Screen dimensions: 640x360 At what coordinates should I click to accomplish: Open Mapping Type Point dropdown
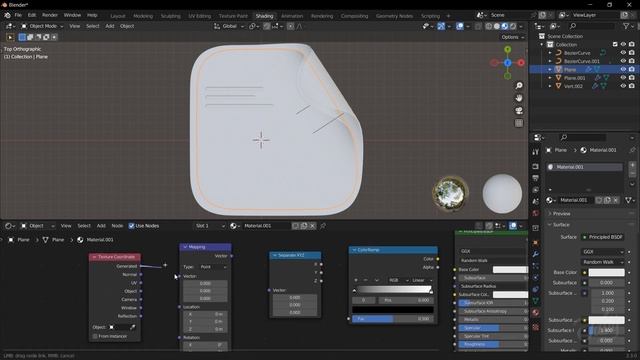pos(212,267)
